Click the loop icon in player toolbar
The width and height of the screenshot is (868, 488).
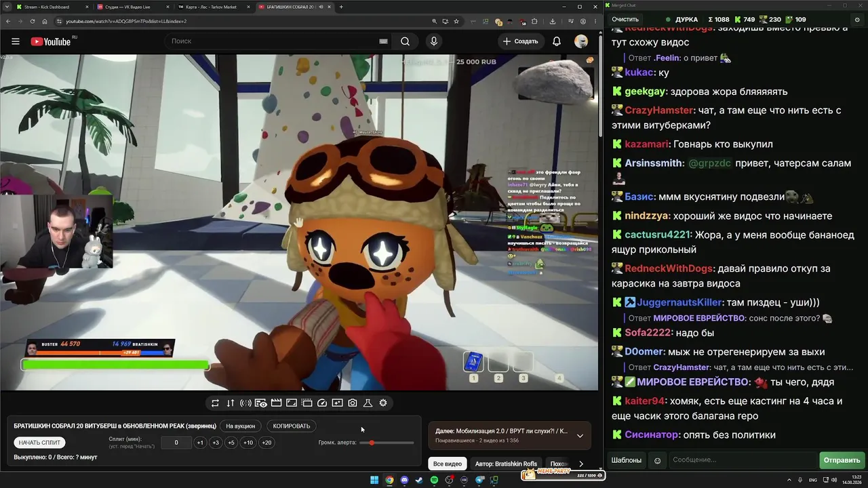click(215, 403)
